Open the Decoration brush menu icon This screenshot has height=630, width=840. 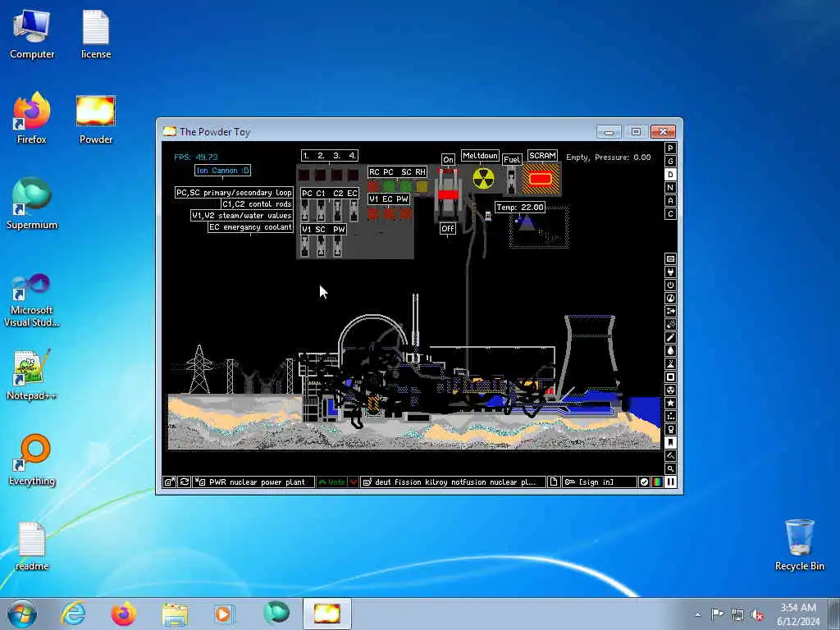(x=670, y=456)
